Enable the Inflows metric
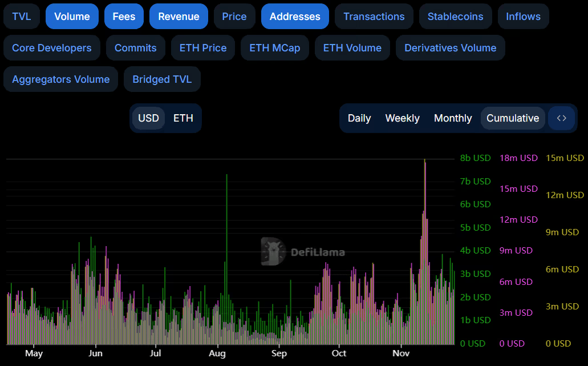This screenshot has width=588, height=366. click(x=523, y=16)
